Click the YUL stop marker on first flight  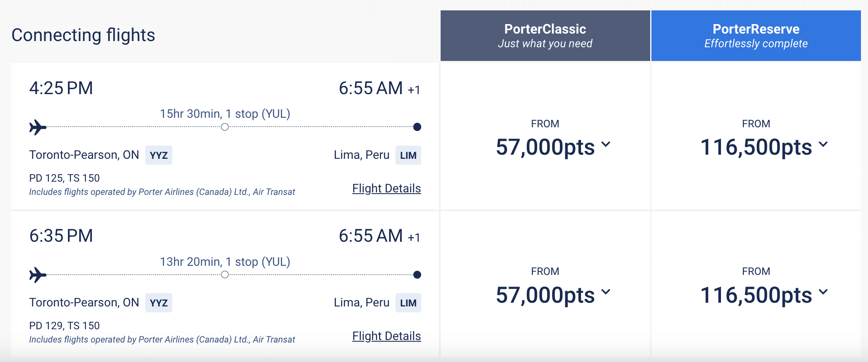click(225, 127)
